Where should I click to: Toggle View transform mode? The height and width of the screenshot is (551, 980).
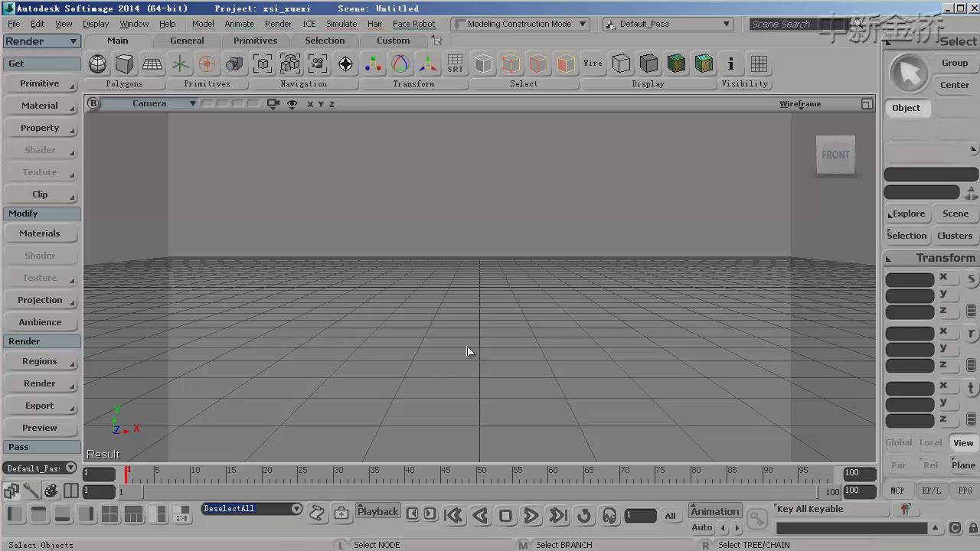(963, 442)
